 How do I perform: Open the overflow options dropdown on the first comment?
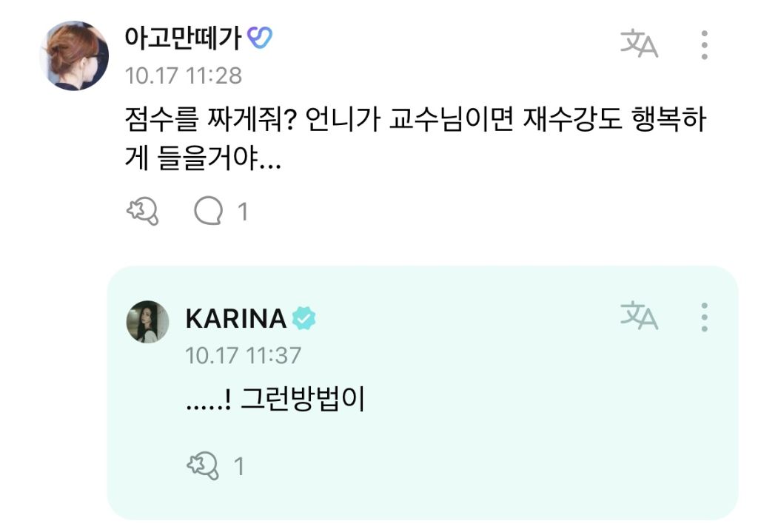pyautogui.click(x=705, y=46)
